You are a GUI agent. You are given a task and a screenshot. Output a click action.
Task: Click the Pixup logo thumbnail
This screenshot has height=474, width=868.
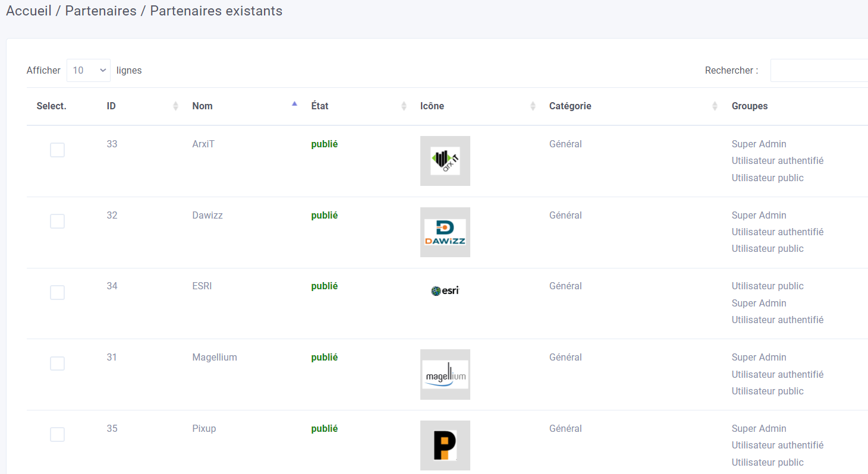445,445
